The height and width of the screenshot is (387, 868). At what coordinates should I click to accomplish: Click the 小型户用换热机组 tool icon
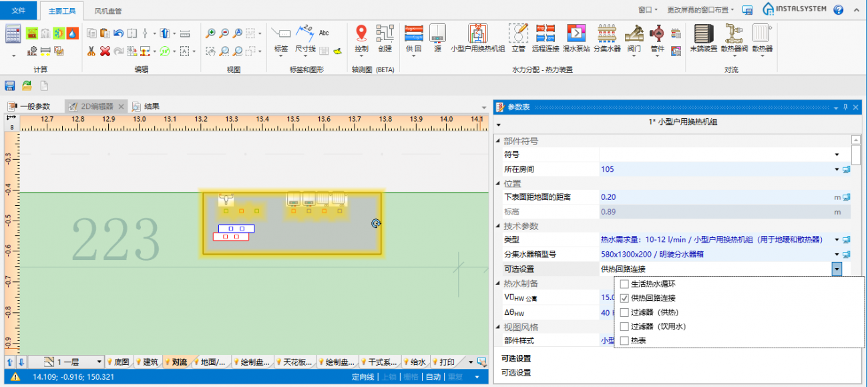477,35
